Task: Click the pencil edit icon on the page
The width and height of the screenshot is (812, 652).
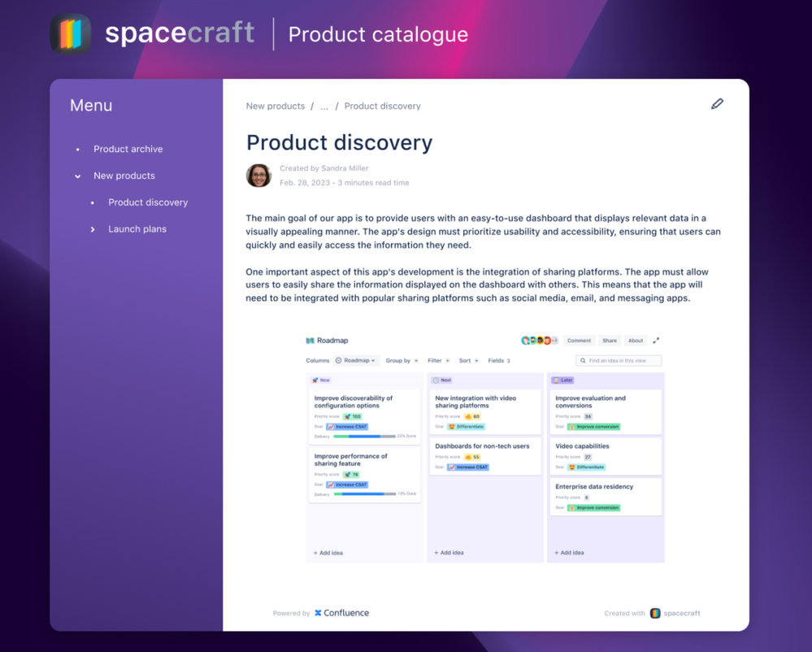Action: 717,104
